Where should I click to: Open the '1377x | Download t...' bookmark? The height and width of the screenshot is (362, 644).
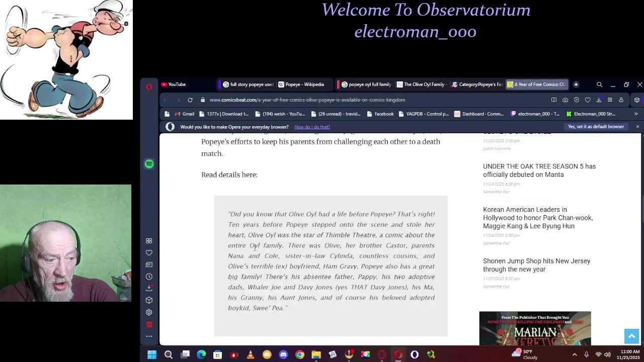pyautogui.click(x=223, y=114)
